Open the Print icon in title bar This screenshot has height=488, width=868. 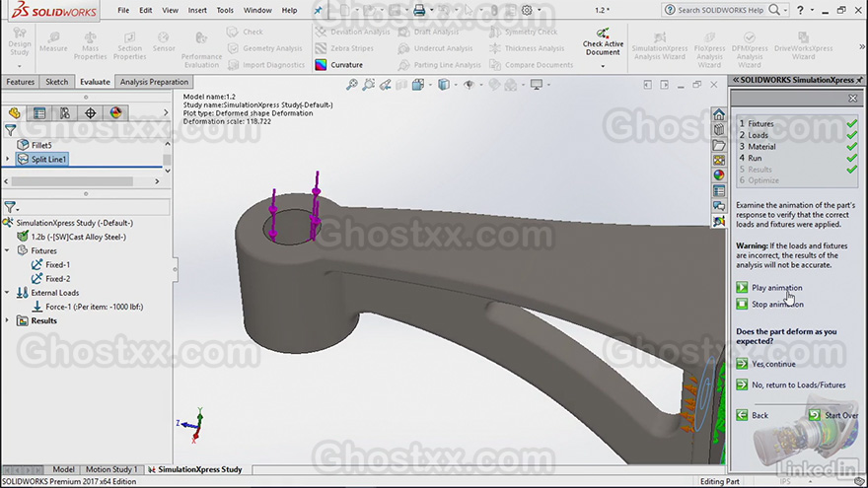click(419, 10)
